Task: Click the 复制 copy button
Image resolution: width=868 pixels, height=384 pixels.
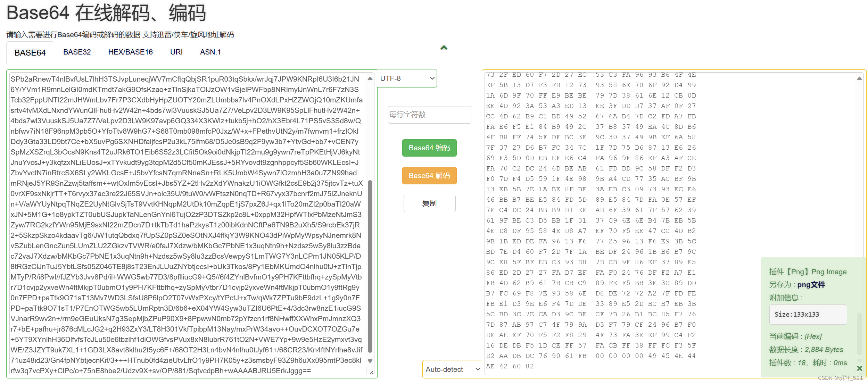Action: click(x=429, y=203)
